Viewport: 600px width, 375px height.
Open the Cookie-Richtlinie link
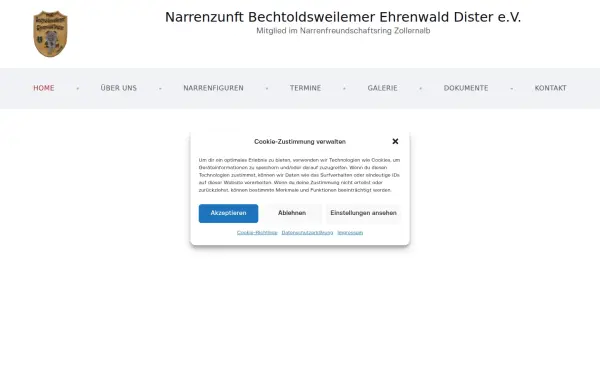257,233
